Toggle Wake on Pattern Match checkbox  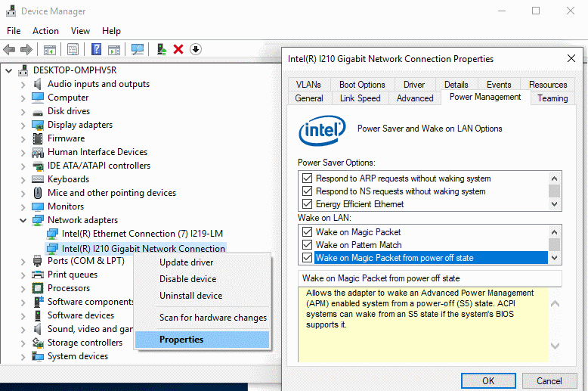307,244
